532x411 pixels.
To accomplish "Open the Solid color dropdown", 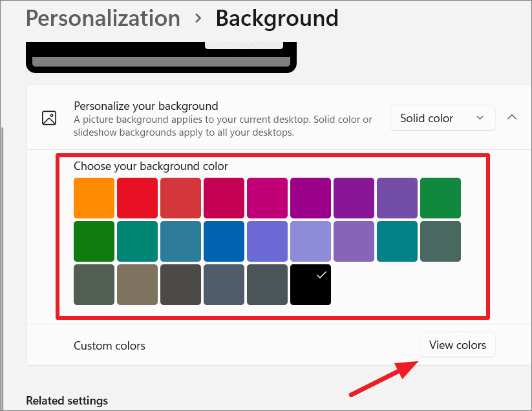I will click(x=443, y=118).
